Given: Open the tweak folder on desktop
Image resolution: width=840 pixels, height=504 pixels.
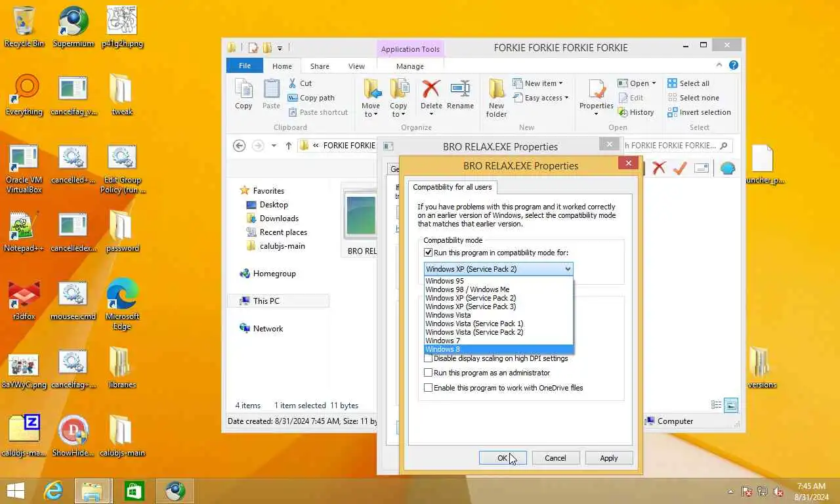Looking at the screenshot, I should click(122, 95).
